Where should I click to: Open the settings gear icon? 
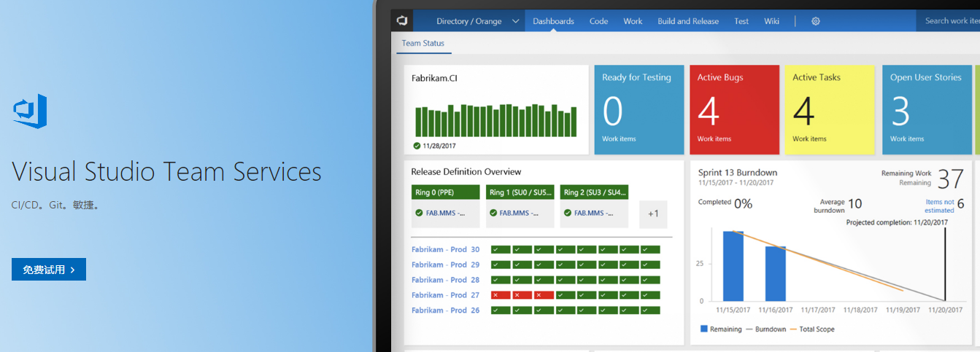(x=816, y=21)
